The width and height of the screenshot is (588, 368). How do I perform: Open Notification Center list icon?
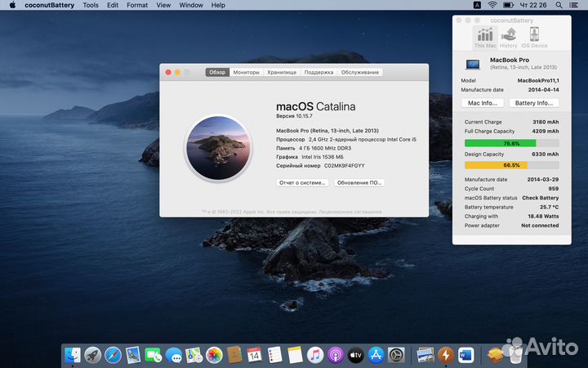coord(574,5)
